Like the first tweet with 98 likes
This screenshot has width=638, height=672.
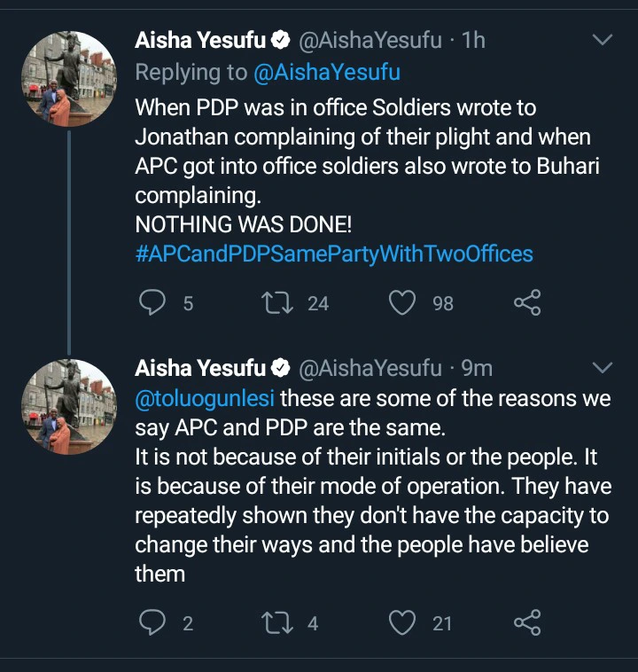403,304
